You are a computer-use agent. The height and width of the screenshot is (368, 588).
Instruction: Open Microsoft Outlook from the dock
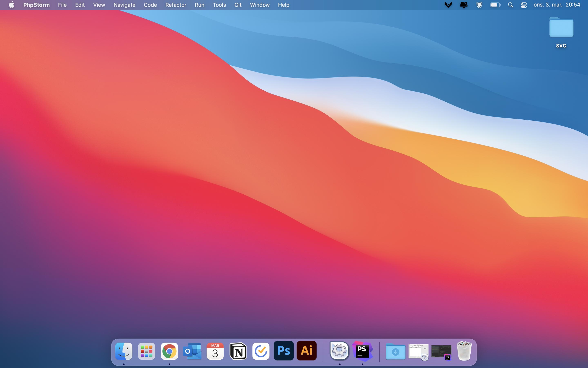point(192,351)
